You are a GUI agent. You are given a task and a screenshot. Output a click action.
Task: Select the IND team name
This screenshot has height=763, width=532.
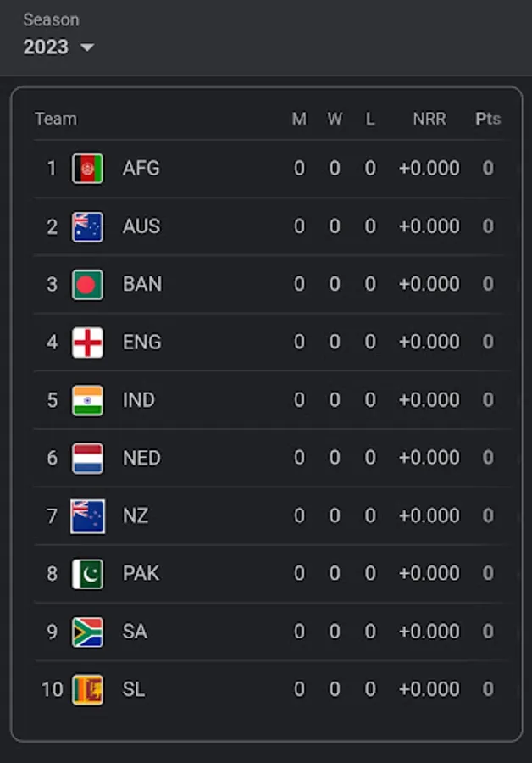(x=139, y=400)
